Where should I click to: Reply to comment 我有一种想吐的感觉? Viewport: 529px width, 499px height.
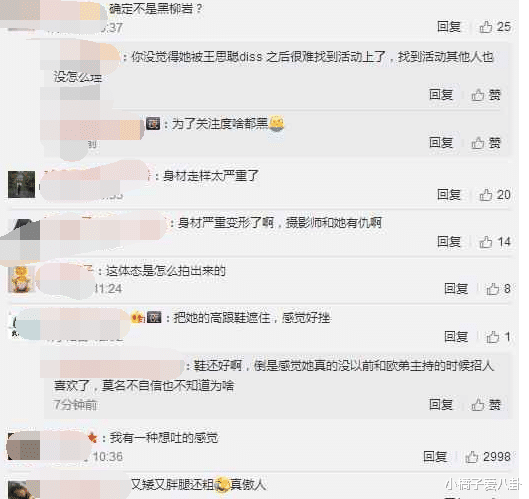coord(435,457)
